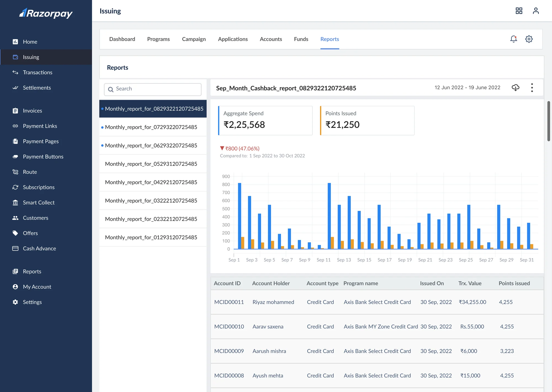Click the My Account avatar icon

(x=15, y=287)
